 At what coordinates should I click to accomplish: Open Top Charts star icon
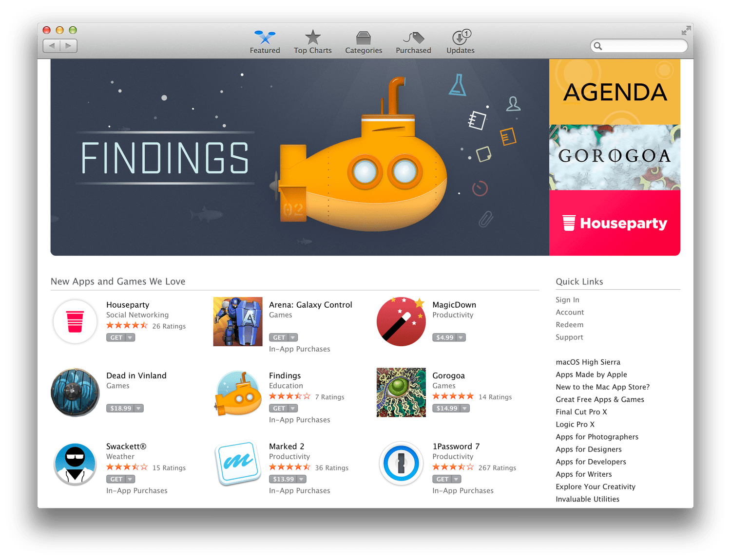pos(312,37)
